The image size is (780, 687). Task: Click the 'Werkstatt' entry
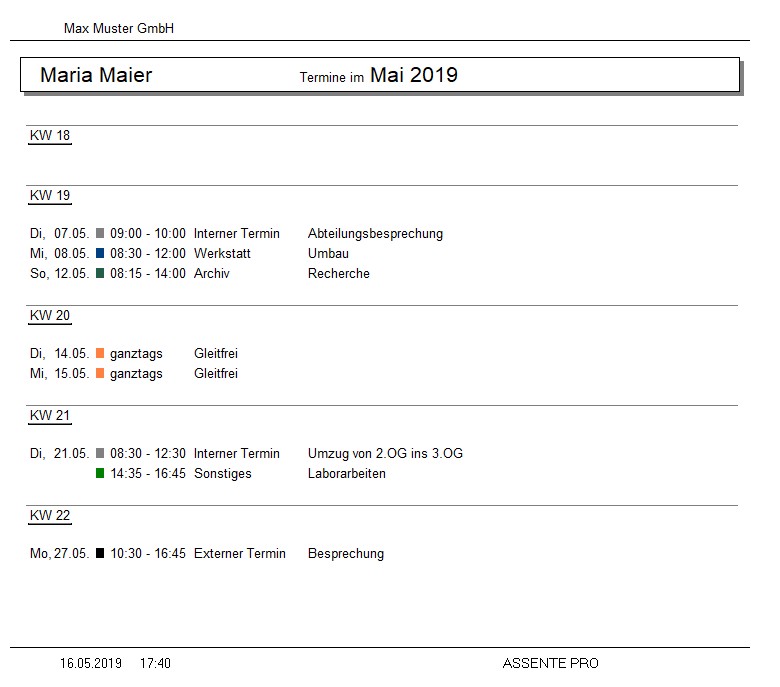[x=222, y=253]
